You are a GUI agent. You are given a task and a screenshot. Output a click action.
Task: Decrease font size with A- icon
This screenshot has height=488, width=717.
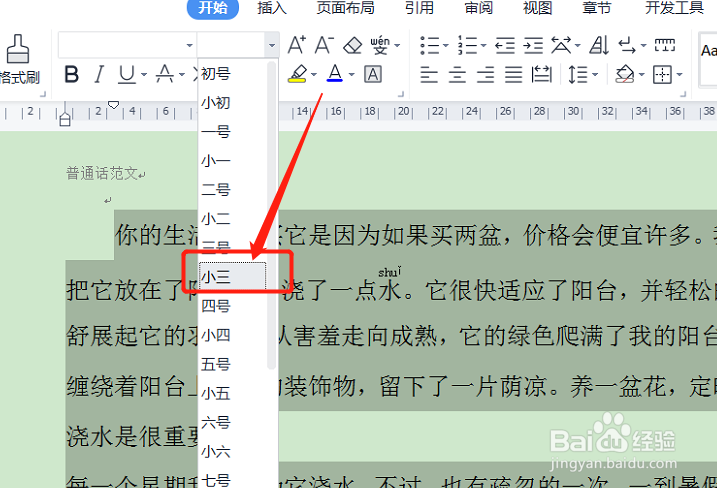324,45
